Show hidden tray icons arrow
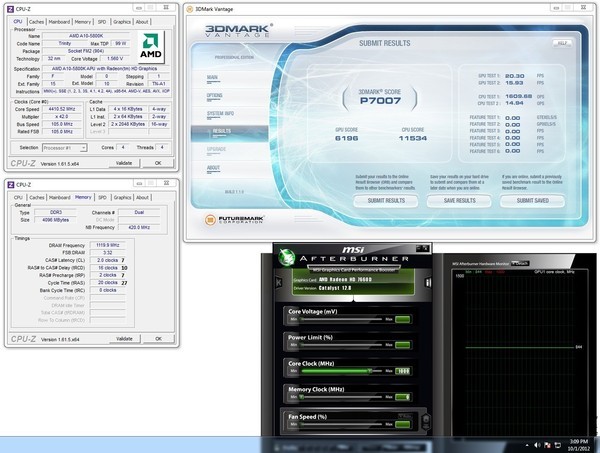This screenshot has width=600, height=453. coord(527,445)
